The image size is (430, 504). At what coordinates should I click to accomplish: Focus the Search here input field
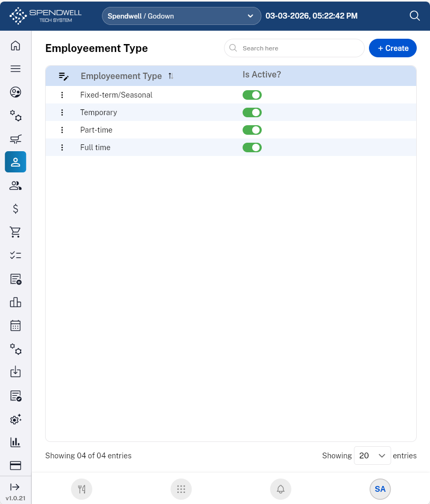[x=294, y=48]
